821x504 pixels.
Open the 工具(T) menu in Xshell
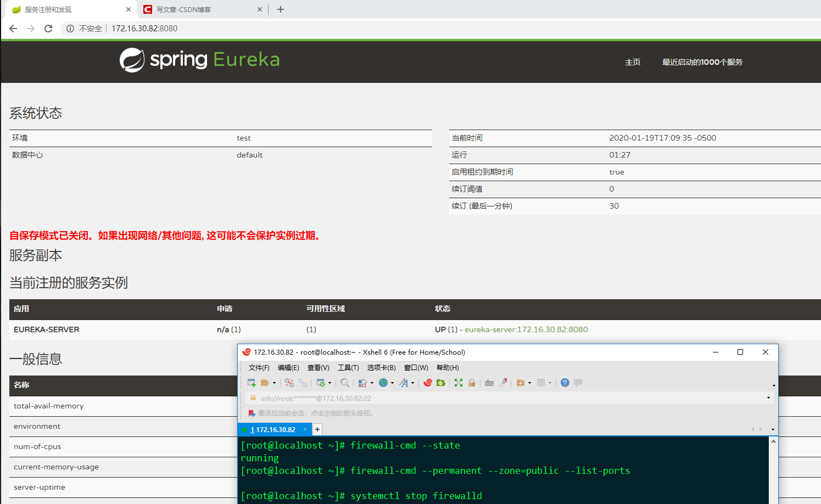[348, 368]
